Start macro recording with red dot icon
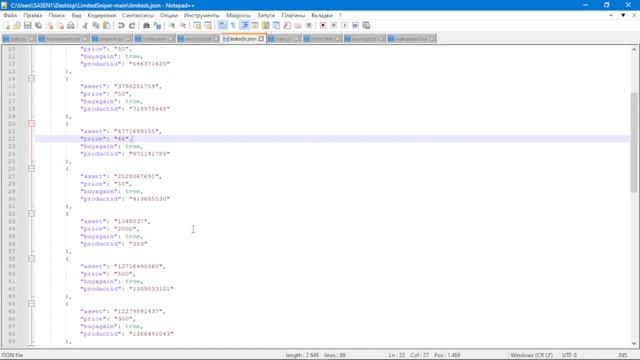Viewport: 640px width, 360px height. click(x=323, y=25)
